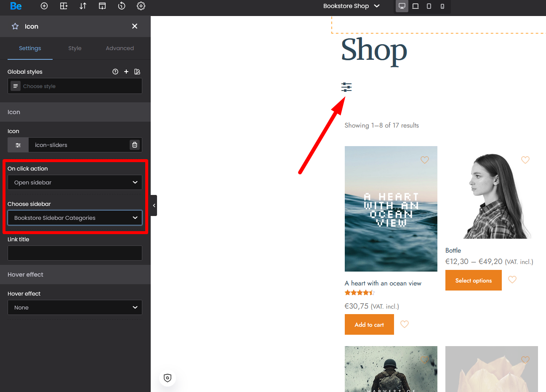This screenshot has height=392, width=546.
Task: Click the Global styles help icon
Action: pyautogui.click(x=115, y=72)
